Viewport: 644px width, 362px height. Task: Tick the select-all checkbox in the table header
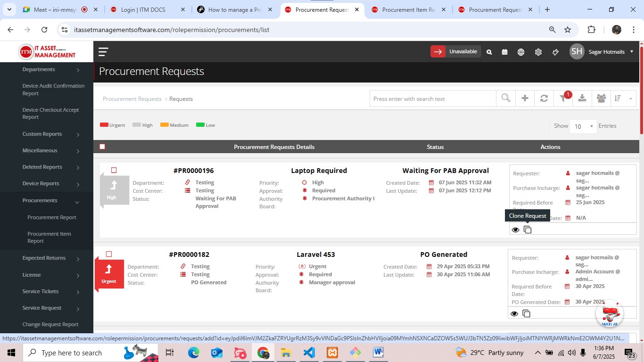click(x=102, y=147)
